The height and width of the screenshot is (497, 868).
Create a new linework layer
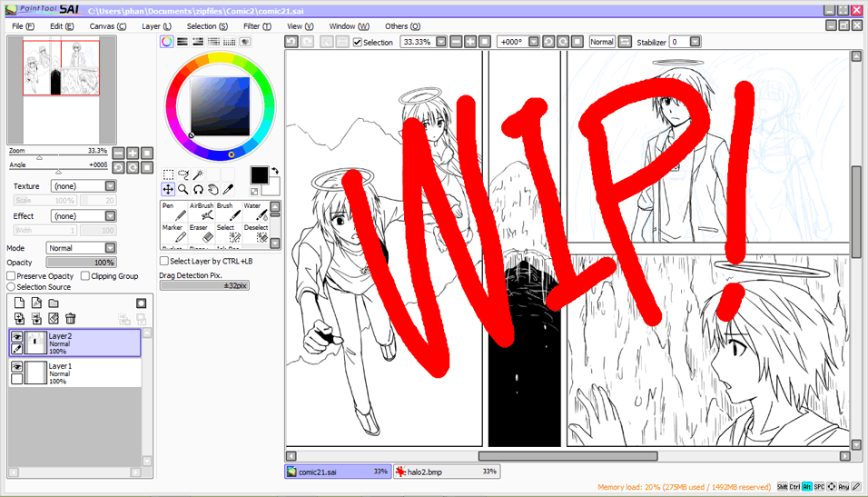pyautogui.click(x=36, y=303)
